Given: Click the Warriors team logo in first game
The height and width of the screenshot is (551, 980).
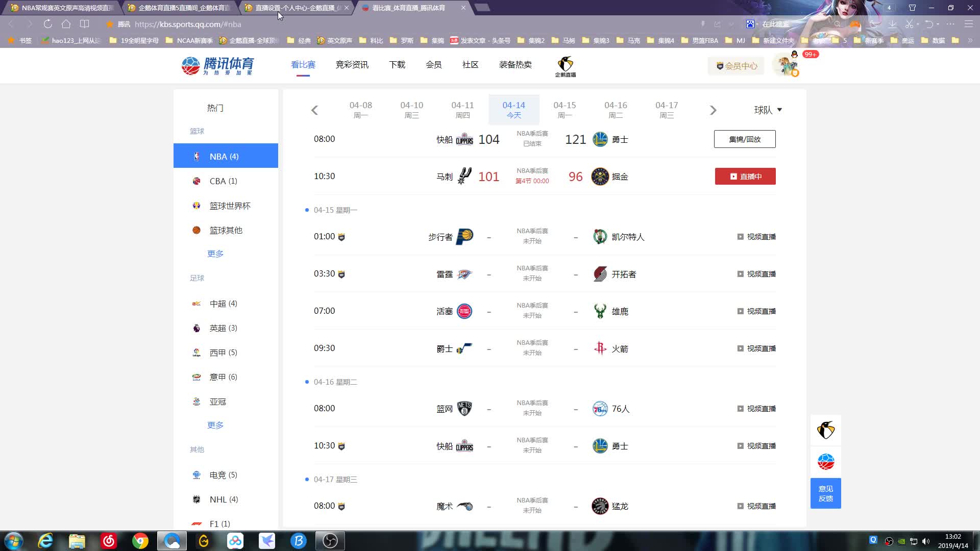Looking at the screenshot, I should point(600,139).
